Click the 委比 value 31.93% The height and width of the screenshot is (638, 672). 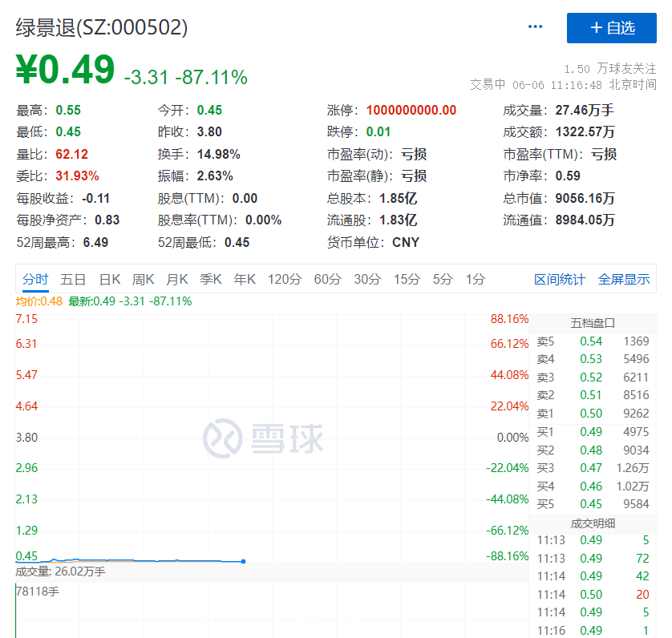coord(77,176)
